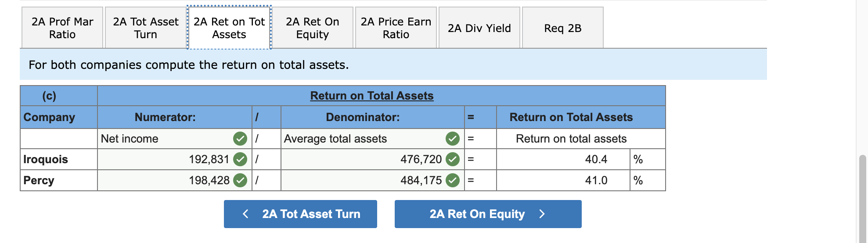Viewport: 868px width, 243px height.
Task: Click the underlined Return on Total Assets heading
Action: click(x=372, y=96)
